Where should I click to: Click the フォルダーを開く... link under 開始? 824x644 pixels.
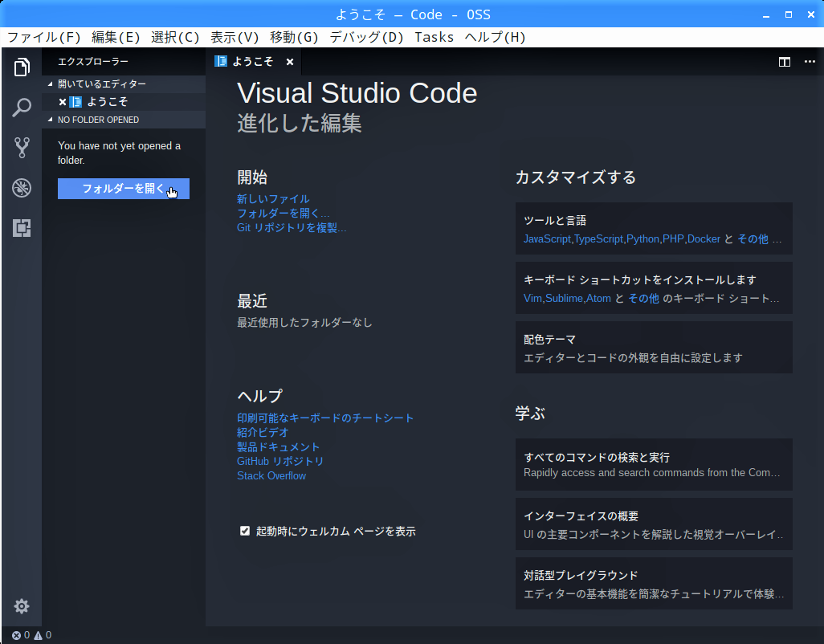point(283,214)
